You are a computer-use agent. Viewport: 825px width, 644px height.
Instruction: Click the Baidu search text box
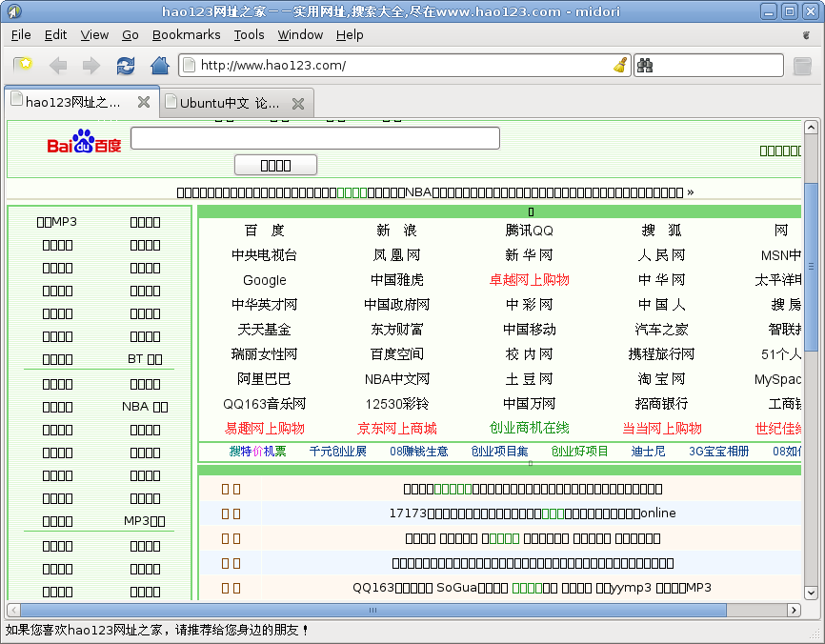(315, 138)
